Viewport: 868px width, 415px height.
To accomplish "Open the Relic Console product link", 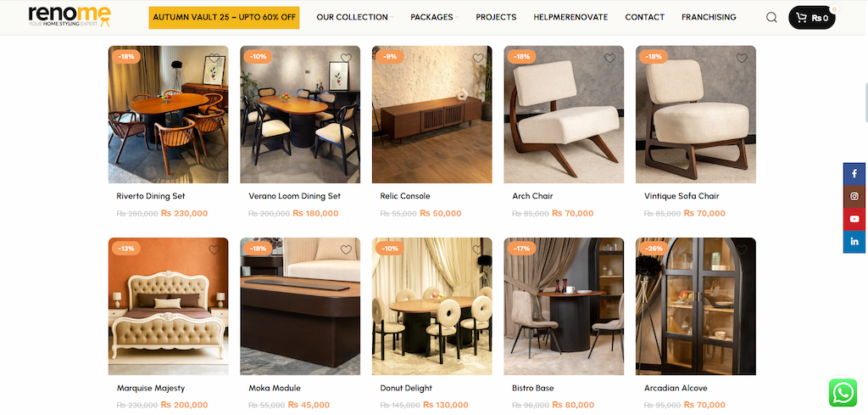I will (x=405, y=196).
